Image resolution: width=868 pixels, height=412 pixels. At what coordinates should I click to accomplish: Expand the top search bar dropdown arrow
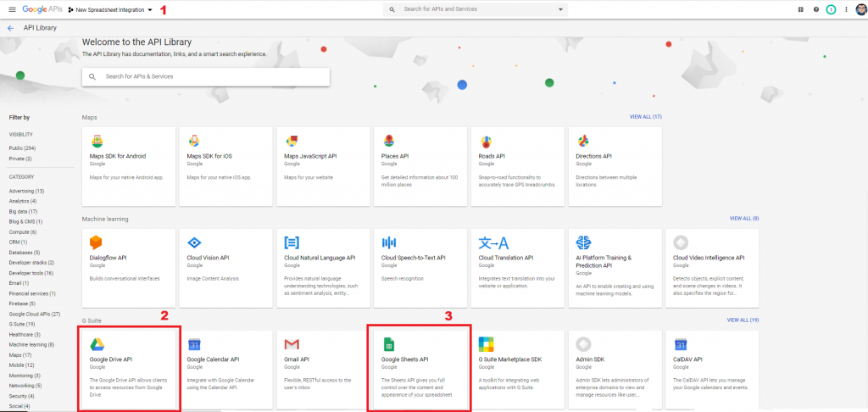point(561,9)
